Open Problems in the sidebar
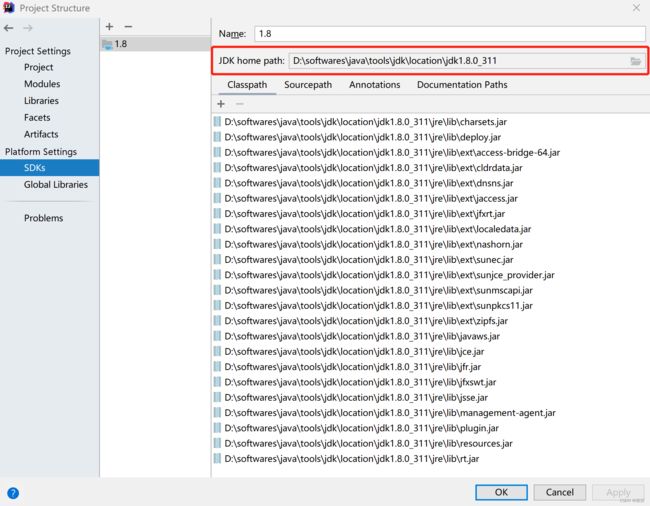The image size is (650, 506). click(44, 218)
